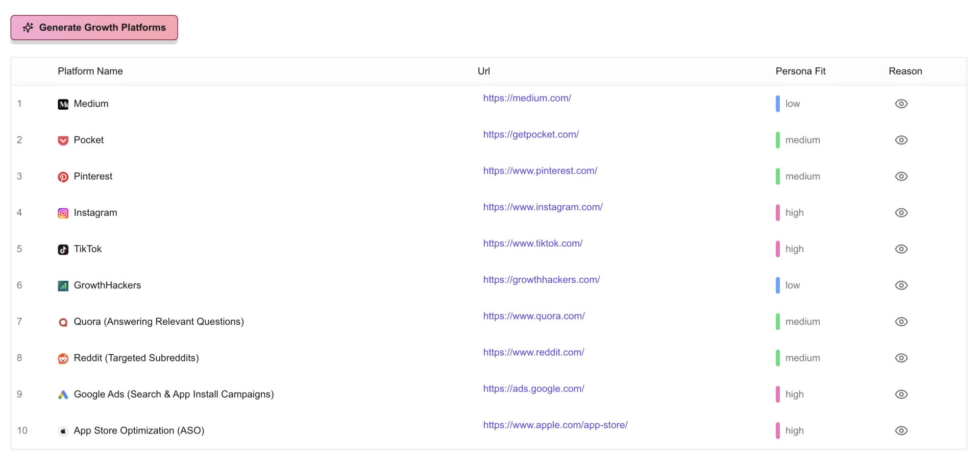Click the Medium logo icon

tap(63, 104)
